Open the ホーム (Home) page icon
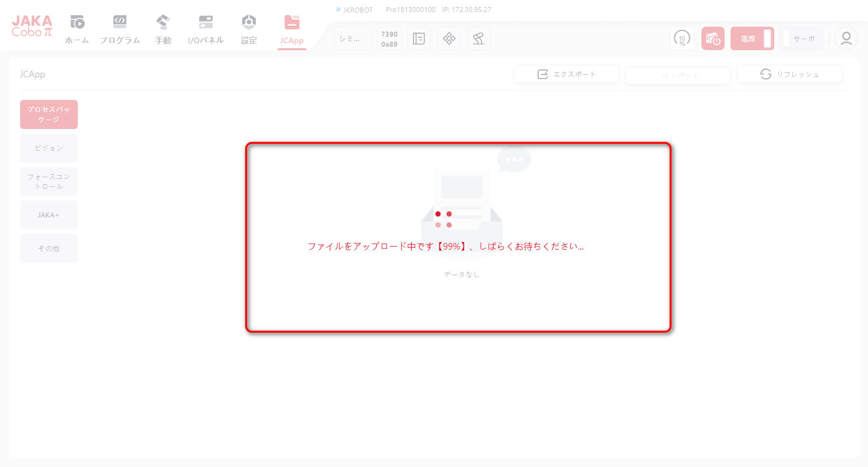The height and width of the screenshot is (467, 868). tap(77, 23)
